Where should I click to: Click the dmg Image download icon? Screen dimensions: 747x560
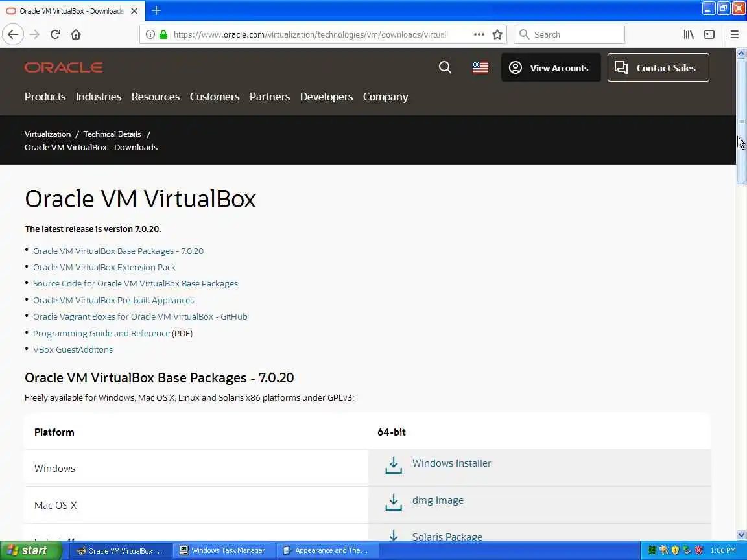click(394, 502)
